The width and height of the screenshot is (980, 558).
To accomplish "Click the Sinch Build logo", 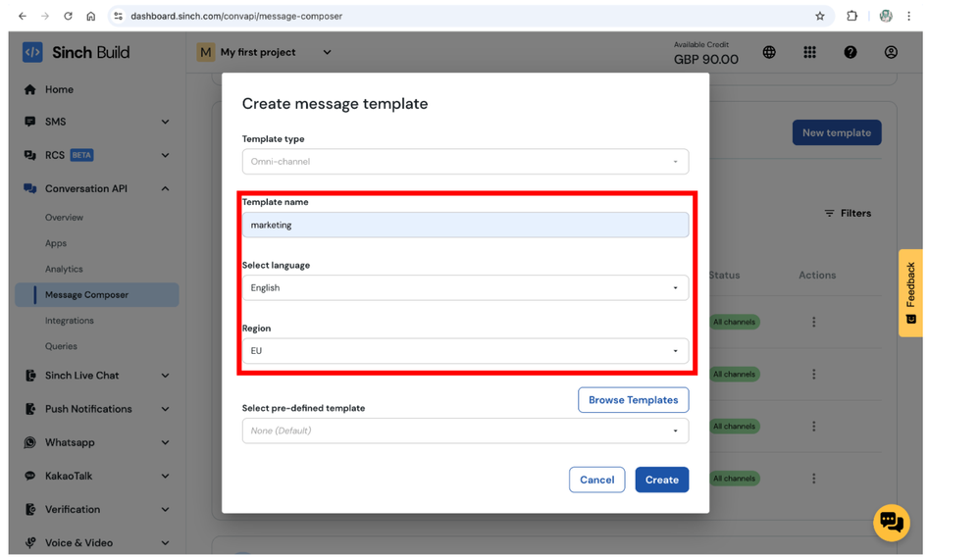I will [77, 53].
